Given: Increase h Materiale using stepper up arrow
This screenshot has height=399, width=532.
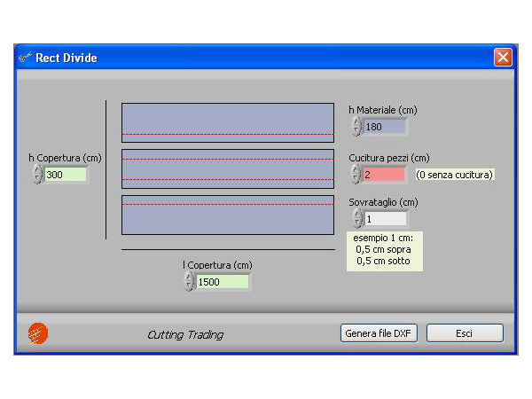Looking at the screenshot, I should point(356,121).
